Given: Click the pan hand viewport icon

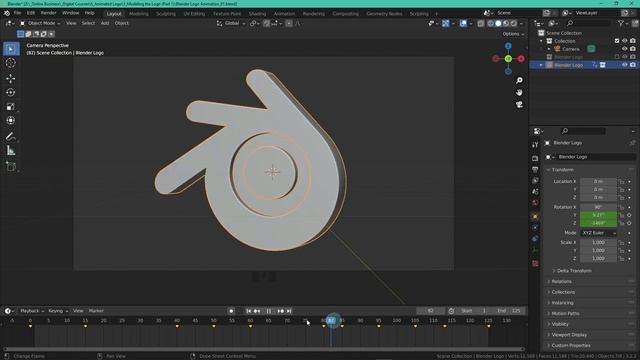Looking at the screenshot, I should click(519, 93).
